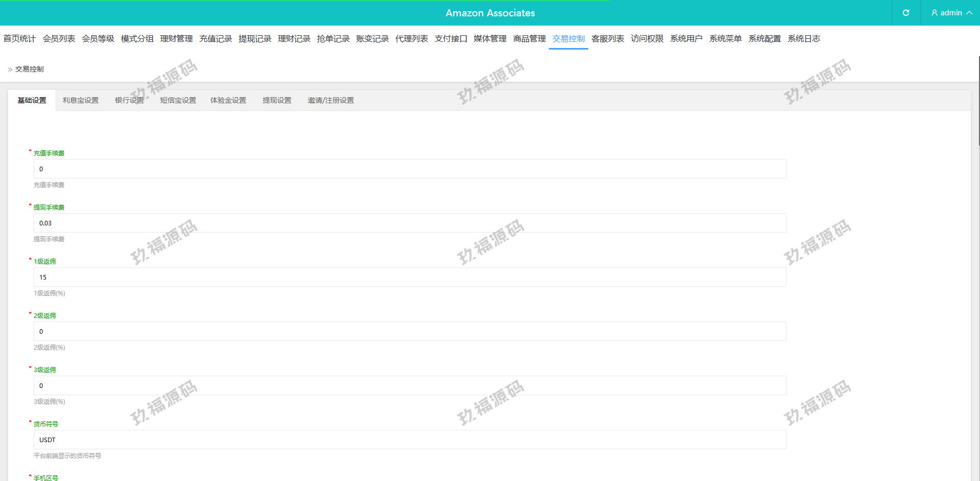980x481 pixels.
Task: Focus the 提现手续费 field with 0.03
Action: point(410,223)
